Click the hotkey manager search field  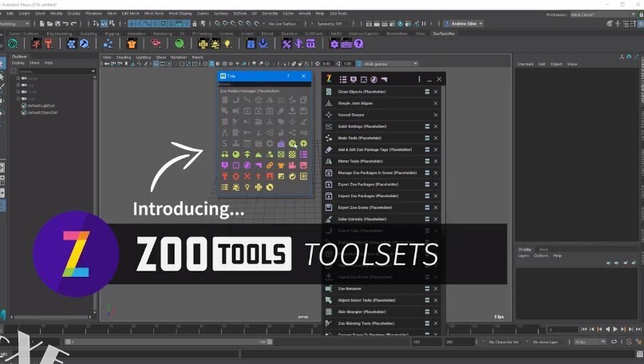point(263,84)
